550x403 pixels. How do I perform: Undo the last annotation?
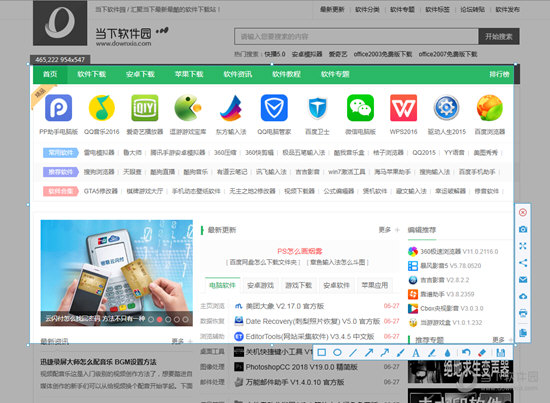(x=466, y=352)
